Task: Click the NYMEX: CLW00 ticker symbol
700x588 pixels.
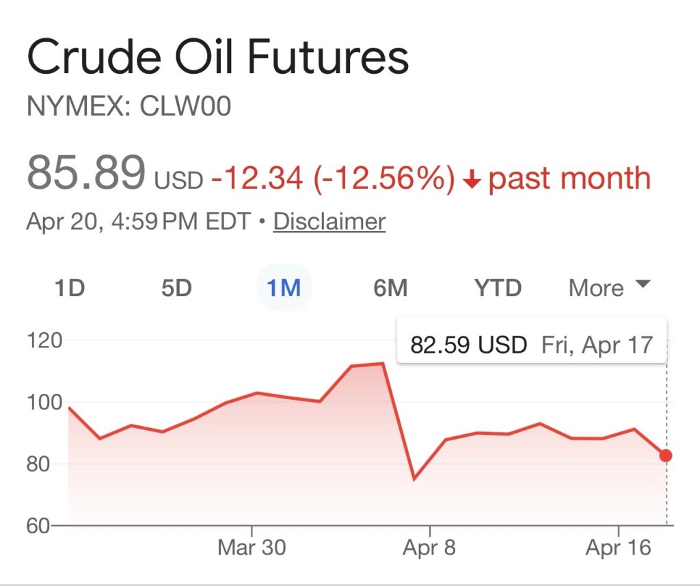Action: point(129,106)
